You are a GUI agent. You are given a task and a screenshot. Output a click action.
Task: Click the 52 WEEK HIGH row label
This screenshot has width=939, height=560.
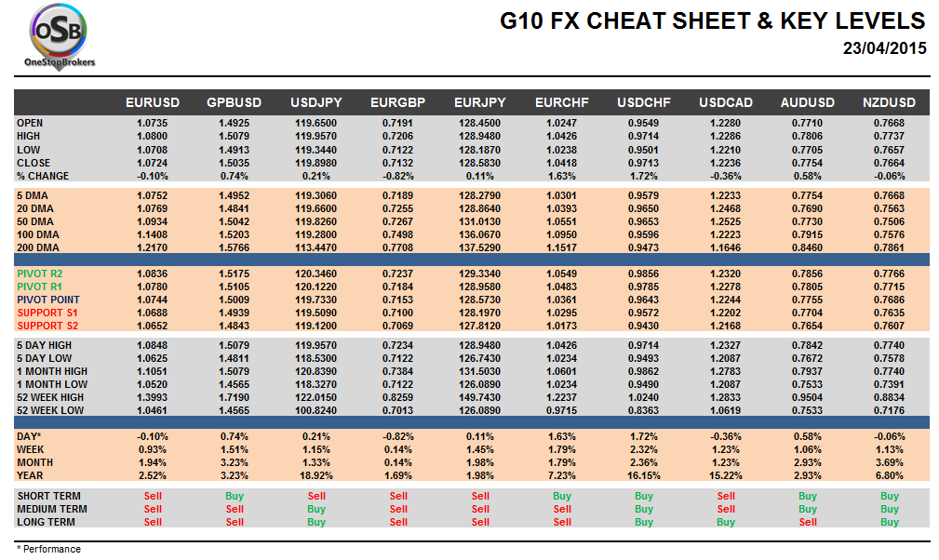(51, 398)
